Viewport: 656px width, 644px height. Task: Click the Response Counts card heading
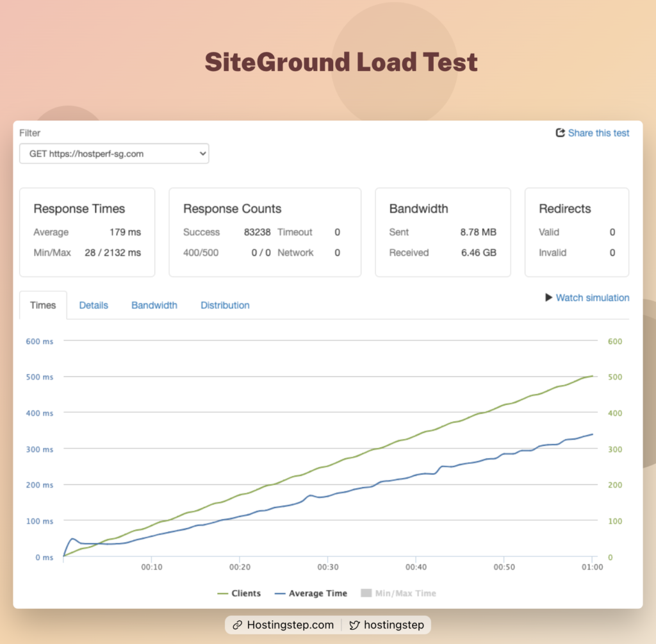(x=232, y=209)
